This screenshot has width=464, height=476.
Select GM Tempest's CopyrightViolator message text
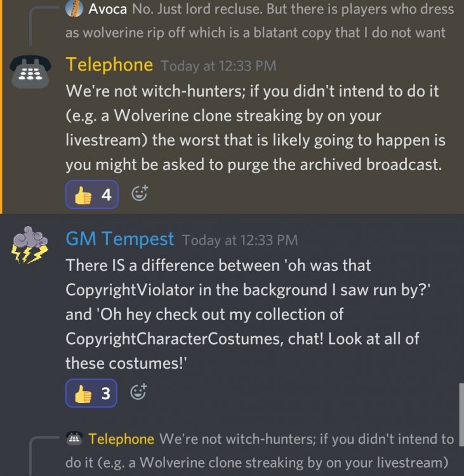click(248, 314)
